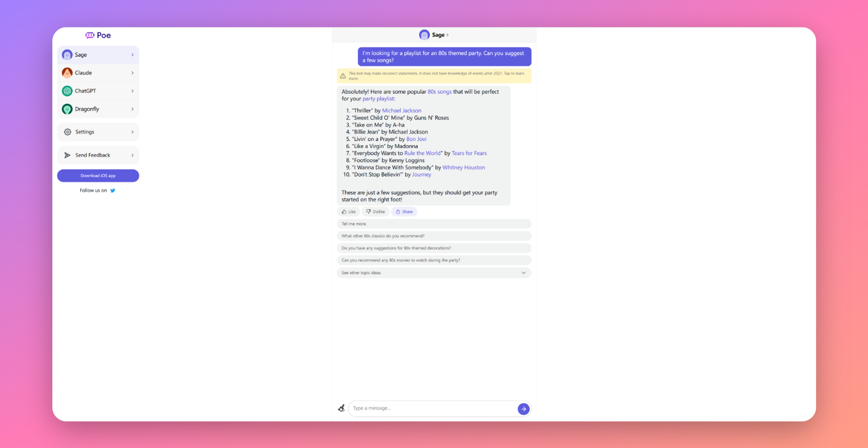868x448 pixels.
Task: Click the Follow us on text
Action: 93,191
